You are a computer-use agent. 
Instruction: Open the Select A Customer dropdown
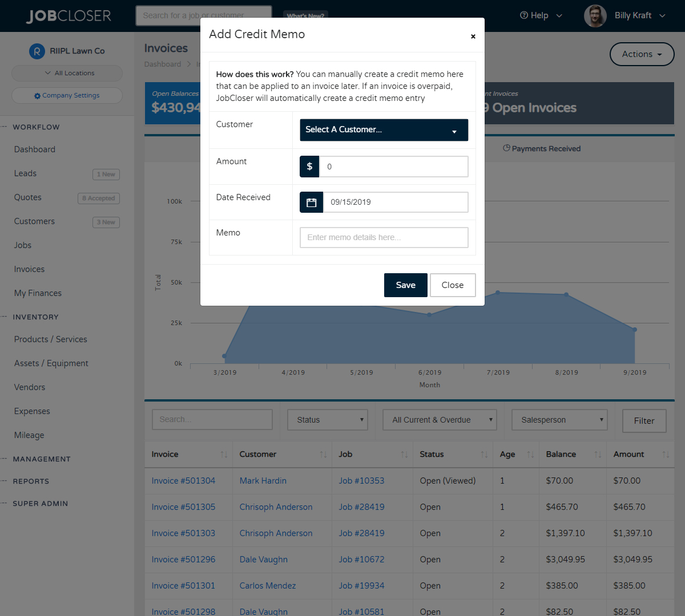[x=384, y=129]
